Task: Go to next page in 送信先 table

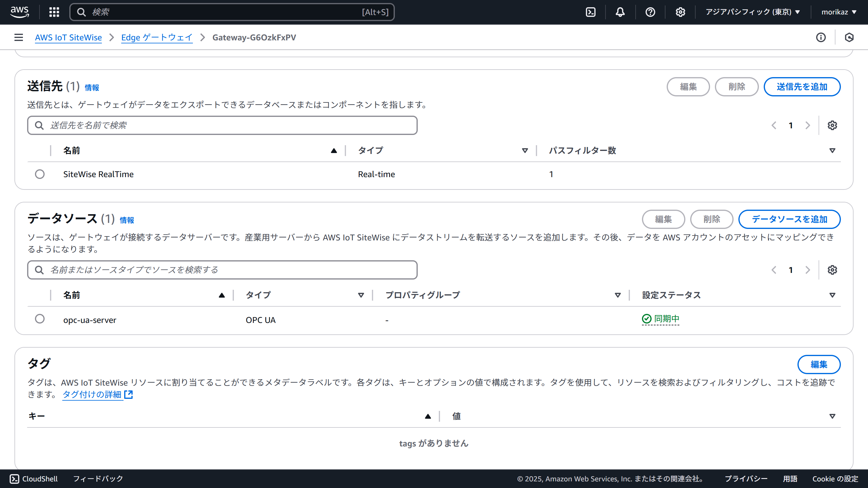Action: (808, 125)
